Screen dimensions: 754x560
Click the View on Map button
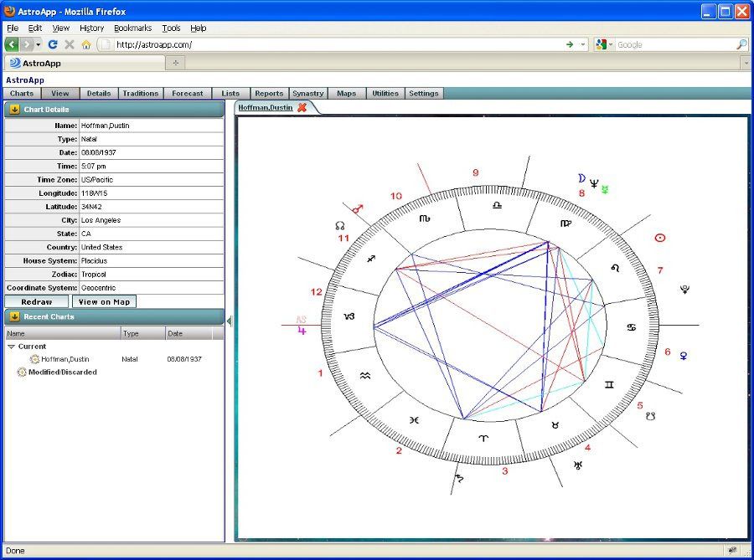click(104, 301)
